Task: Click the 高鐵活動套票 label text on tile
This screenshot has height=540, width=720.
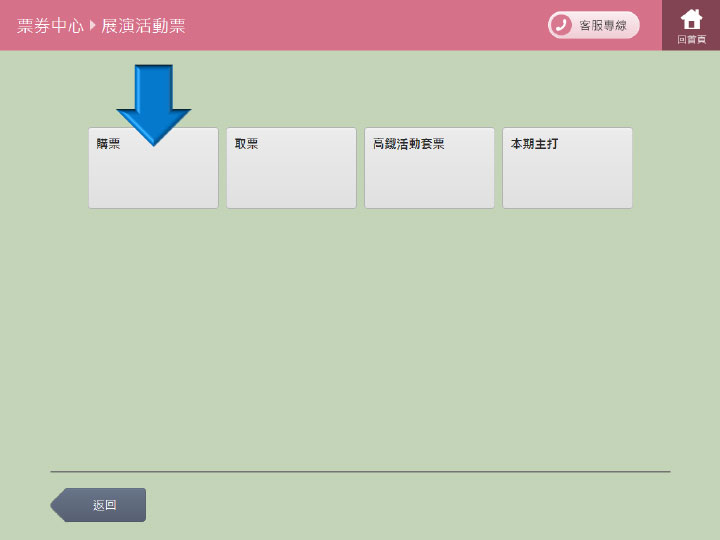Action: tap(408, 144)
